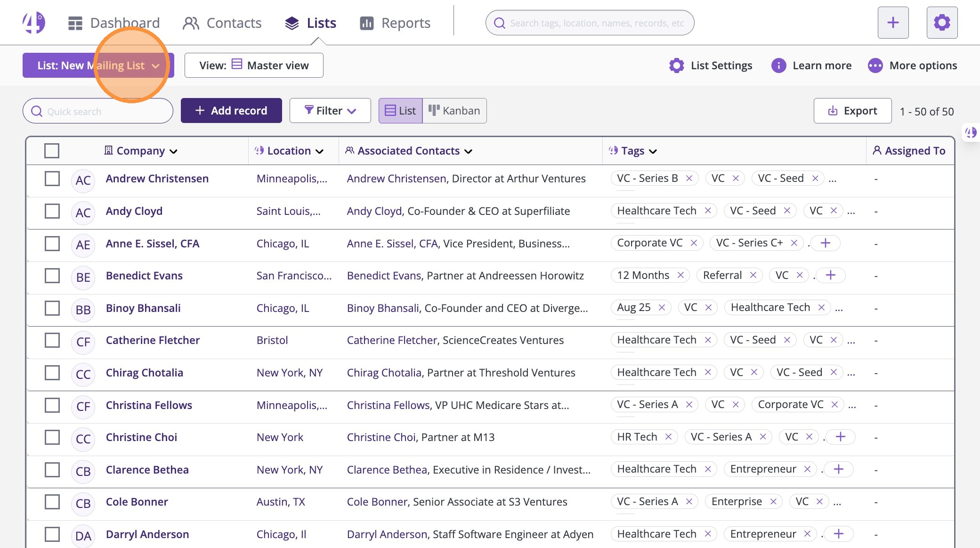Click the settings gear icon top right

[942, 23]
